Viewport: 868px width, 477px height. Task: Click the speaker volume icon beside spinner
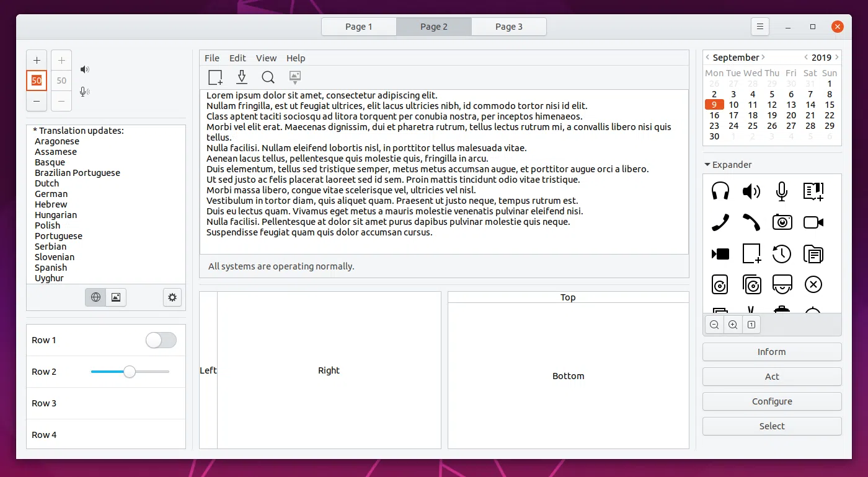[85, 69]
